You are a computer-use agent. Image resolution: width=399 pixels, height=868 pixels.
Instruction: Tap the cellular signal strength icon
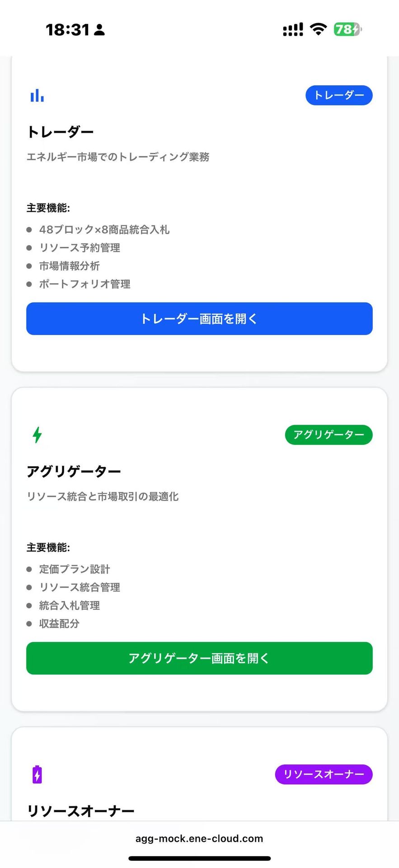(x=293, y=30)
